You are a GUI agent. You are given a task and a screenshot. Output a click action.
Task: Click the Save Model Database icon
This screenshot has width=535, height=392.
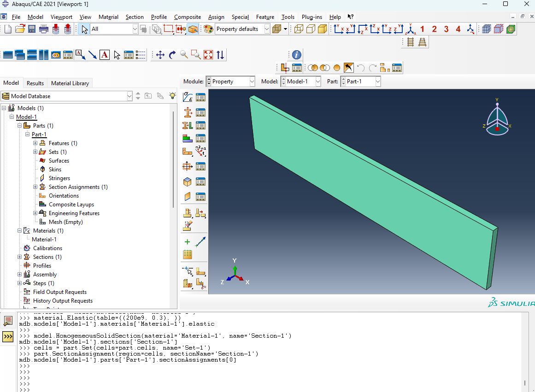(x=32, y=29)
